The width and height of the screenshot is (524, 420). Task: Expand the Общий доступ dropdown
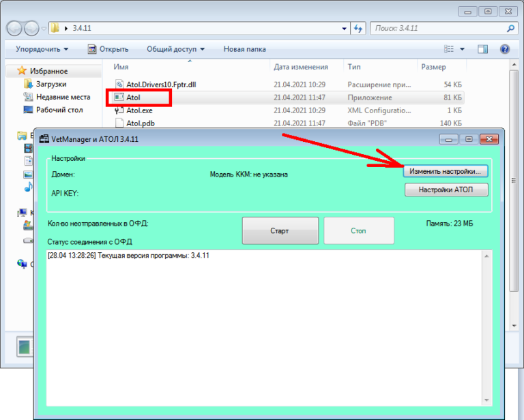(x=176, y=49)
